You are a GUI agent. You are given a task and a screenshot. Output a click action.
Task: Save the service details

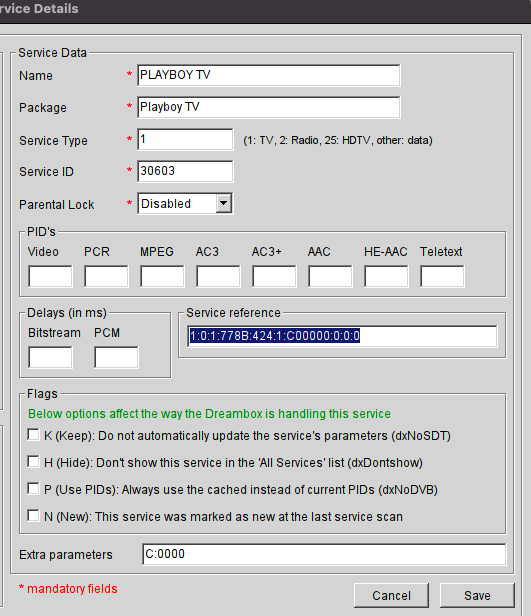coord(477,596)
